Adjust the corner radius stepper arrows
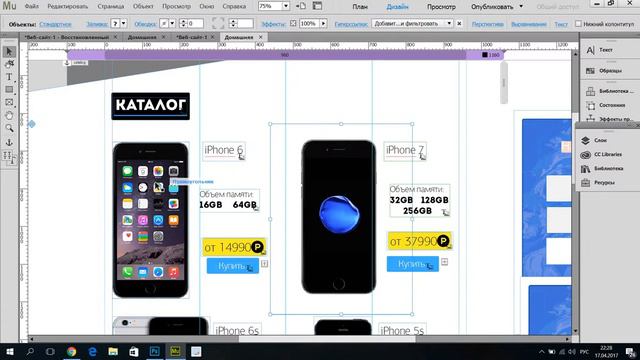The height and width of the screenshot is (360, 640). pyautogui.click(x=233, y=24)
